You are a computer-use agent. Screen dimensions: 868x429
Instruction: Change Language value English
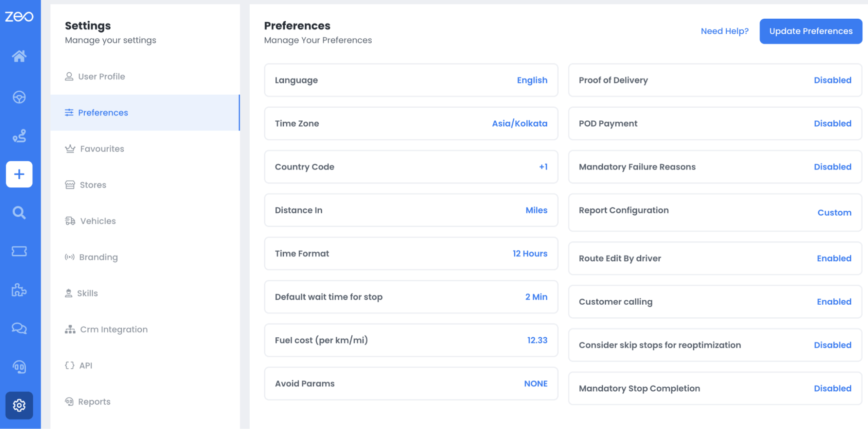pyautogui.click(x=532, y=80)
